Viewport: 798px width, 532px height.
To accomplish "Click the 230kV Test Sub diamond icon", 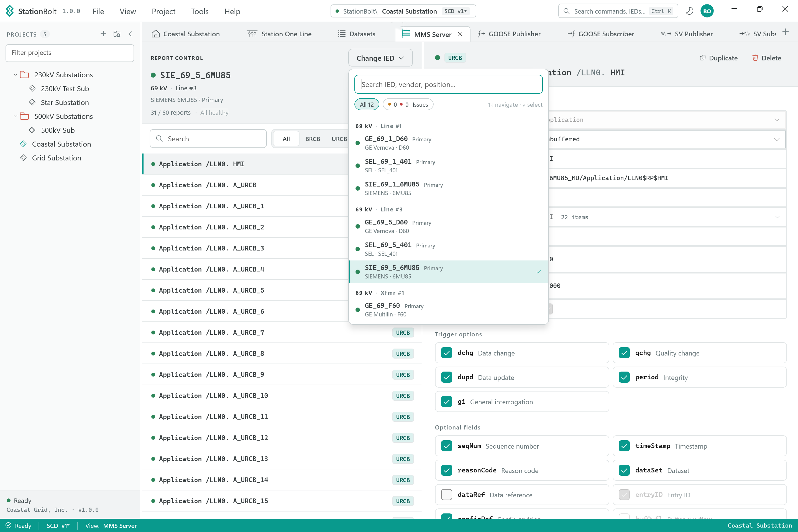I will tap(32, 89).
